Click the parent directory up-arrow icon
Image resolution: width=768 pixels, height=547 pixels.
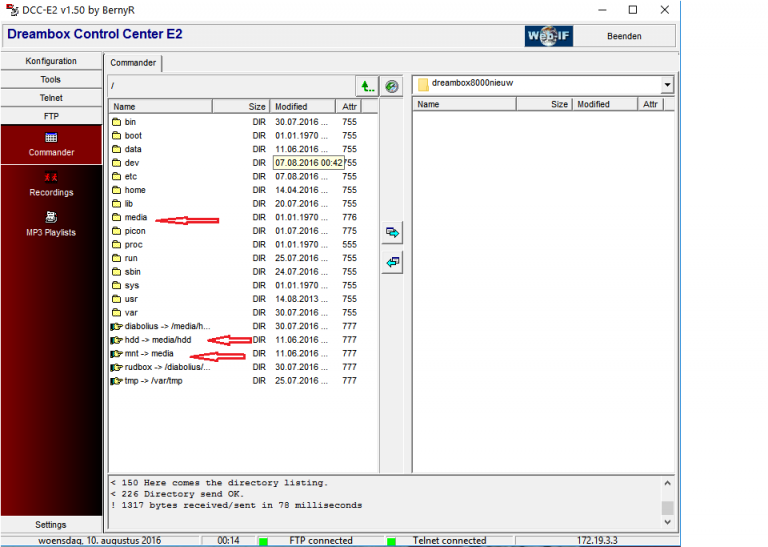click(x=367, y=86)
